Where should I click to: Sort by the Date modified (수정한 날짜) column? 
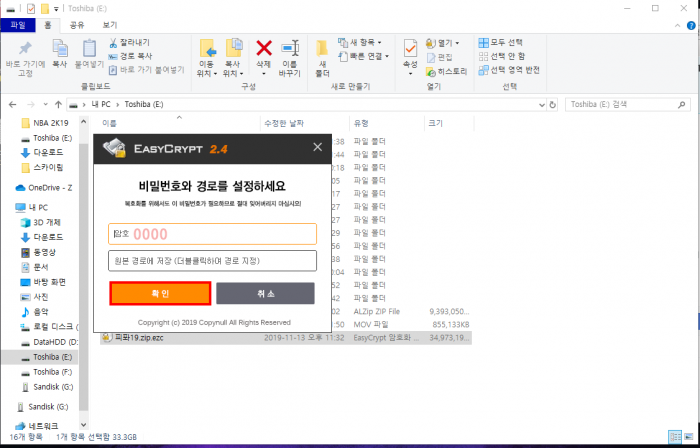coord(283,124)
